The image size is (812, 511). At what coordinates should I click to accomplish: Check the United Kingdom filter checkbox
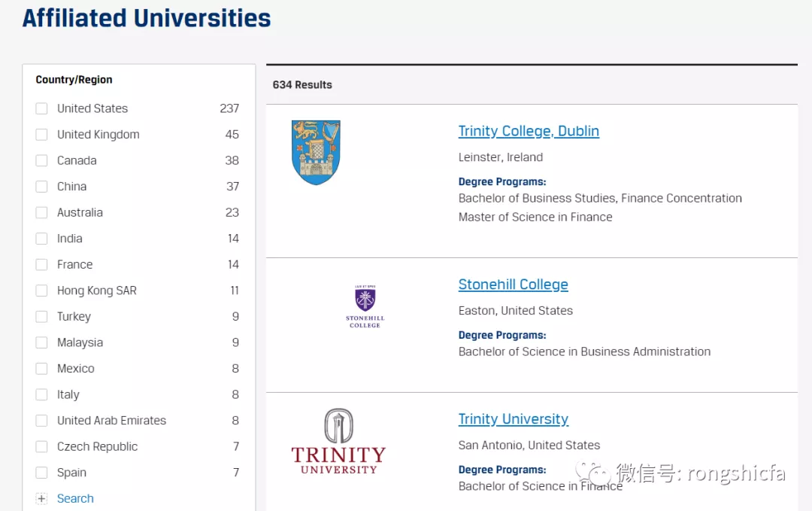tap(41, 135)
